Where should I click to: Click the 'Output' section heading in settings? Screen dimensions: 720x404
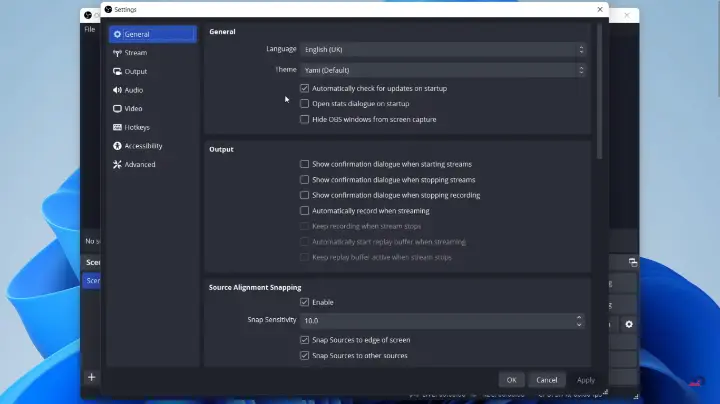(x=221, y=149)
